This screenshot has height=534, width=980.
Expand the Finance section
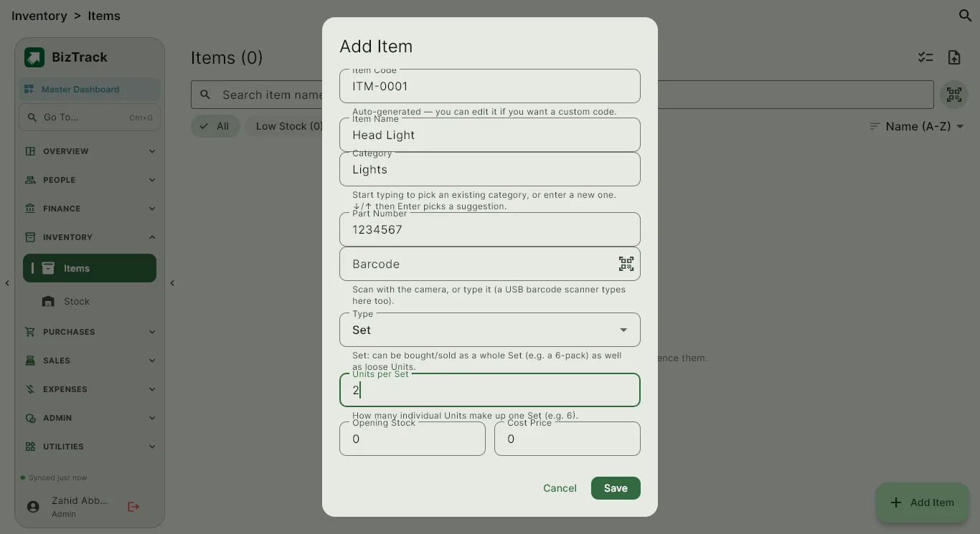coord(90,209)
